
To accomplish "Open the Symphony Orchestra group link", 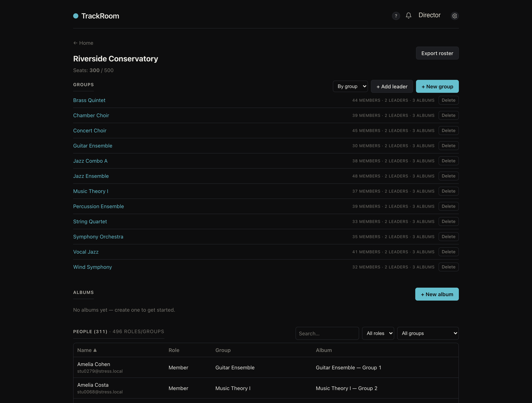I will (98, 237).
